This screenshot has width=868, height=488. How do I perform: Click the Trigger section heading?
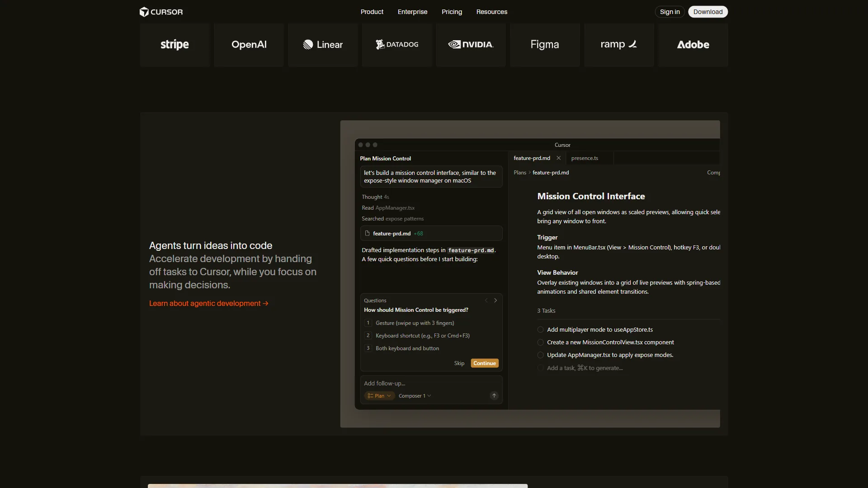[x=547, y=237]
